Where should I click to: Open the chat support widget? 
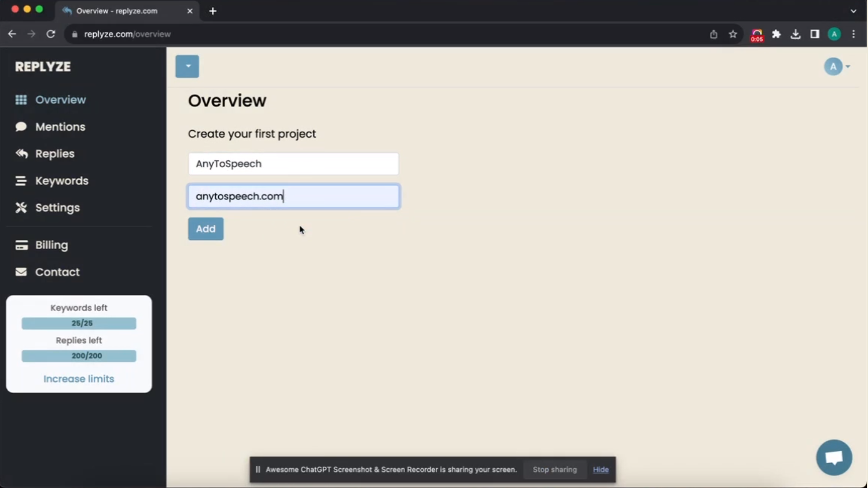tap(834, 457)
